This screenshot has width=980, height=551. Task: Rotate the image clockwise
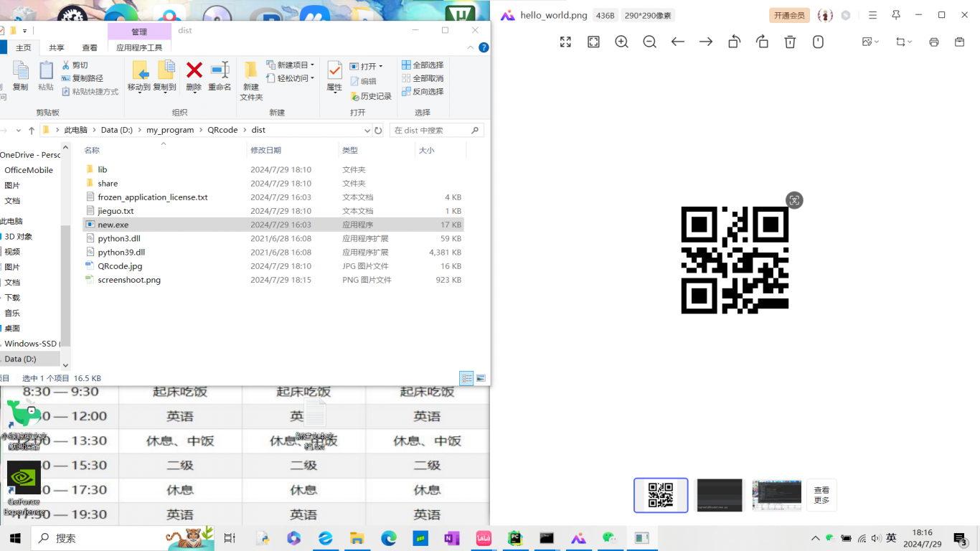tap(762, 42)
